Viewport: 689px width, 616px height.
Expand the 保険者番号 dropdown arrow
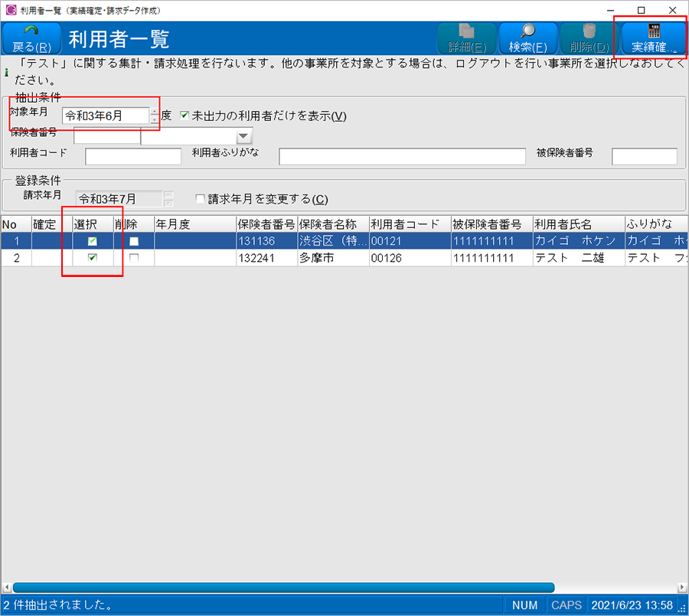click(x=243, y=137)
